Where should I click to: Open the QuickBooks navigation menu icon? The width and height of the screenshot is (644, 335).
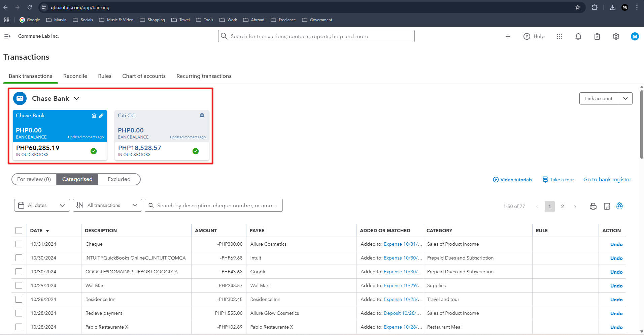click(7, 36)
